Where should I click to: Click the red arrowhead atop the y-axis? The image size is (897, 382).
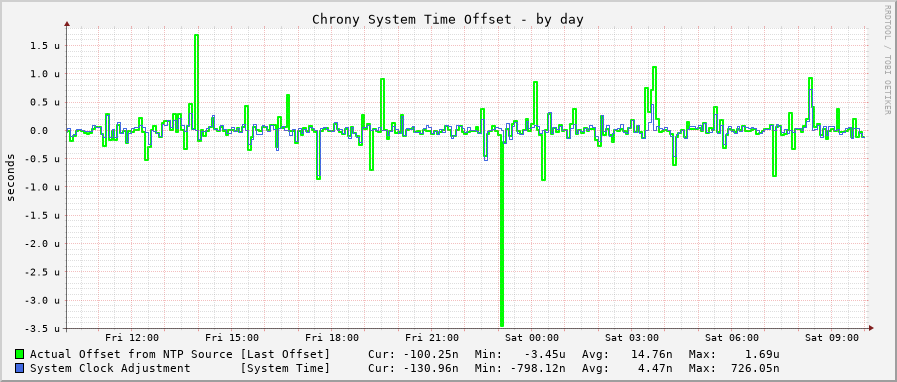click(x=67, y=24)
